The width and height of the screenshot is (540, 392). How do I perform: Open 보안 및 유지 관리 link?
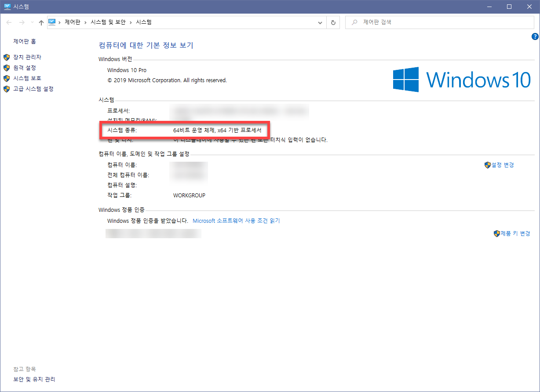click(34, 379)
